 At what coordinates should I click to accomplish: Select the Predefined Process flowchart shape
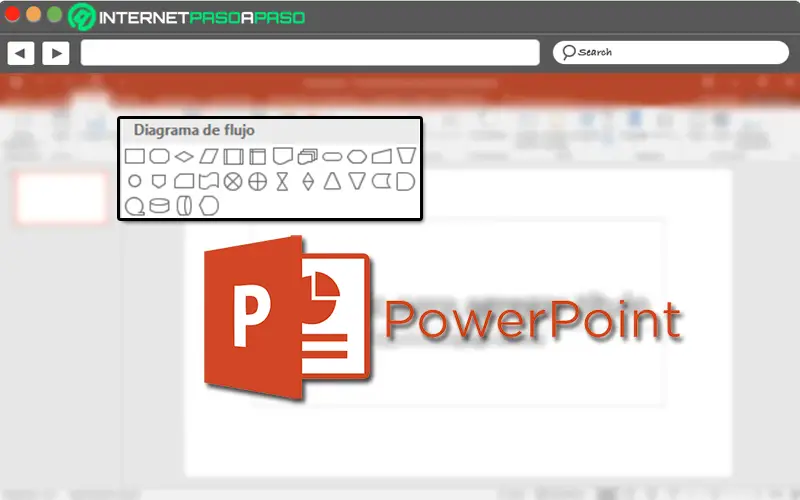tap(233, 156)
